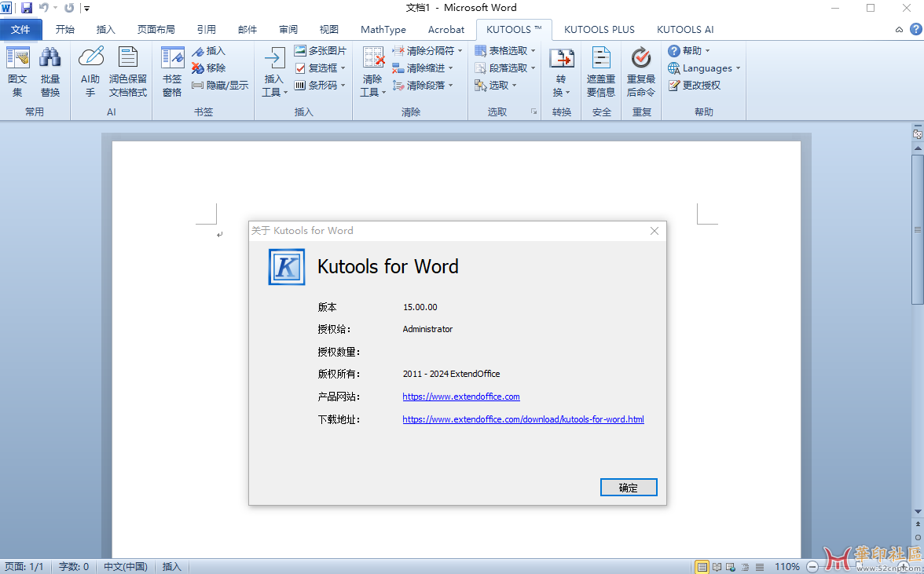924x574 pixels.
Task: Switch to Acrobat tab
Action: point(446,29)
